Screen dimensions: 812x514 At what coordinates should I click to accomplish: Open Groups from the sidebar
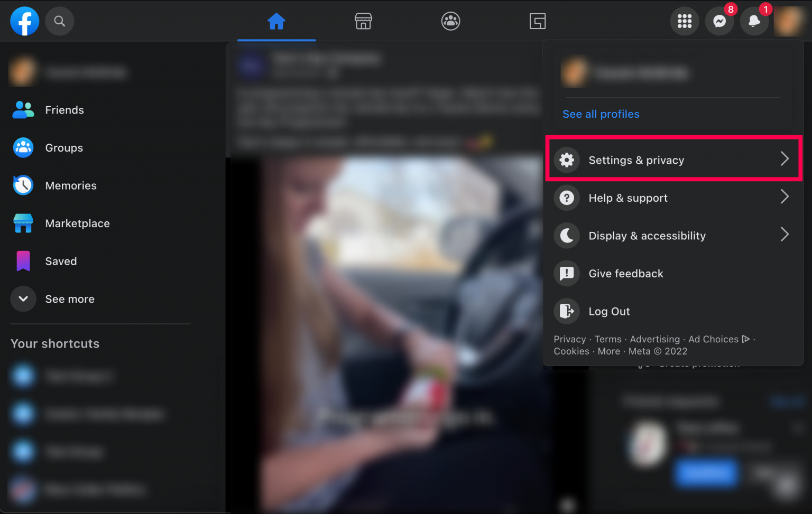(63, 148)
